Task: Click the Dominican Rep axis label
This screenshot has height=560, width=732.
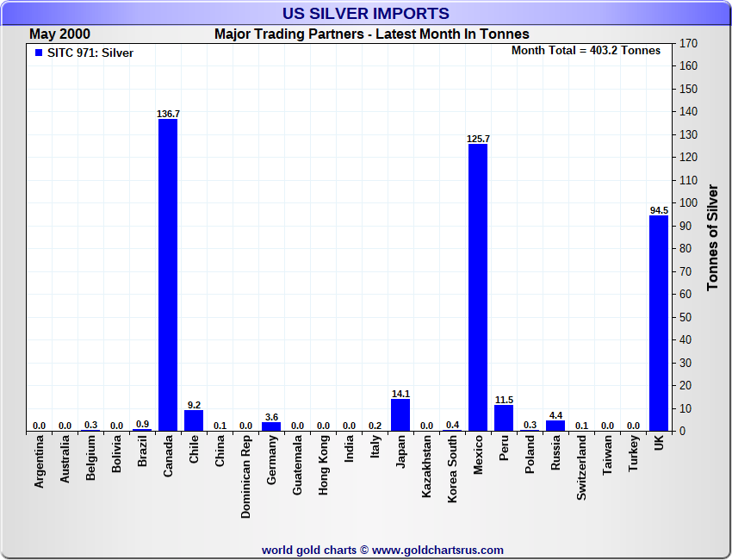Action: [245, 476]
